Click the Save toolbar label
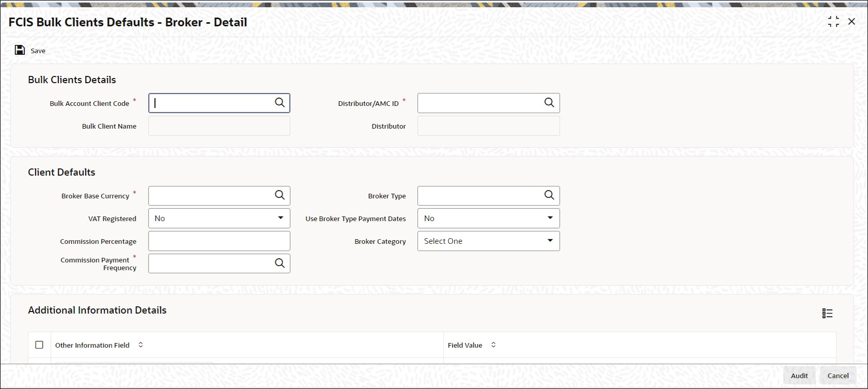Viewport: 868px width, 389px height. [x=38, y=51]
